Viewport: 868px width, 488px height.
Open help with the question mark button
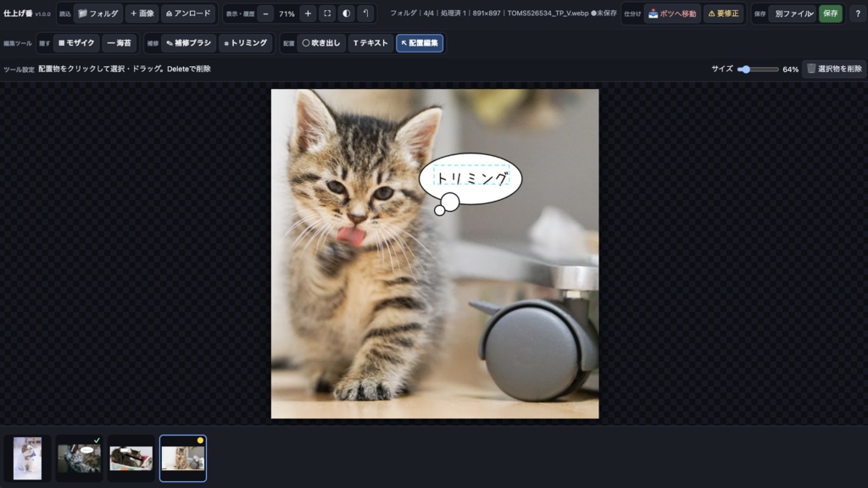(858, 14)
